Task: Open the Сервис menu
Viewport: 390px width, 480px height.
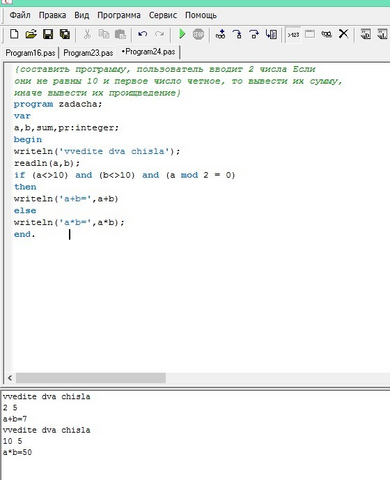Action: tap(163, 15)
